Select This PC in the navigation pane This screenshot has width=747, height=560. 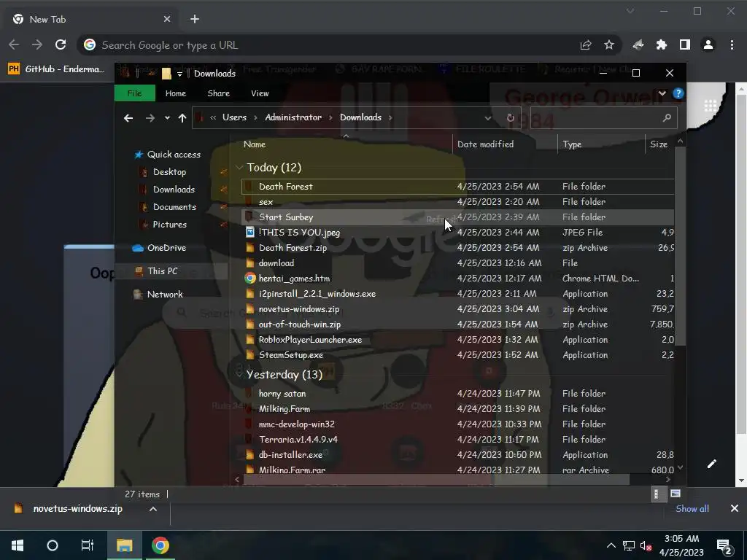coord(163,271)
